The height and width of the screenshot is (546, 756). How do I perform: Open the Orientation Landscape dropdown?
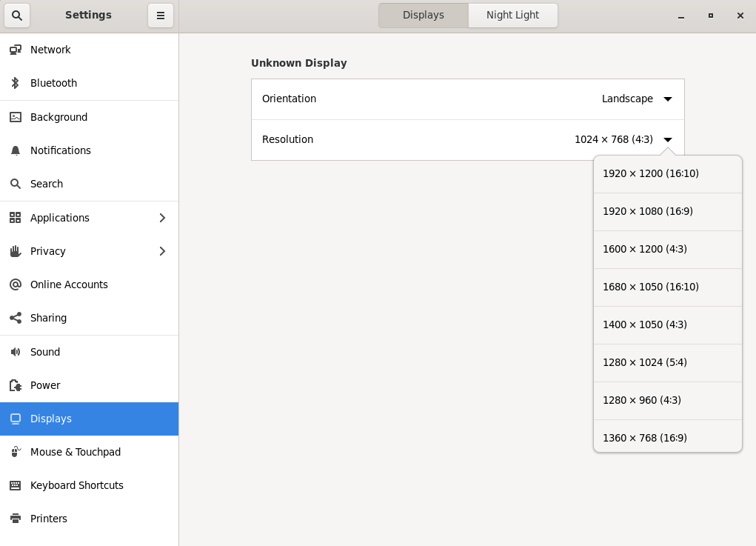click(667, 99)
